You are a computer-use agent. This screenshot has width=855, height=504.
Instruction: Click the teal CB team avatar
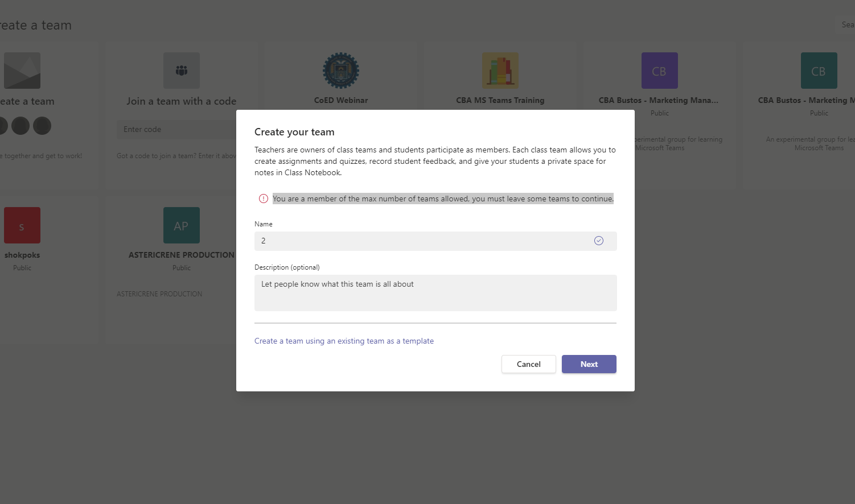[x=819, y=71]
